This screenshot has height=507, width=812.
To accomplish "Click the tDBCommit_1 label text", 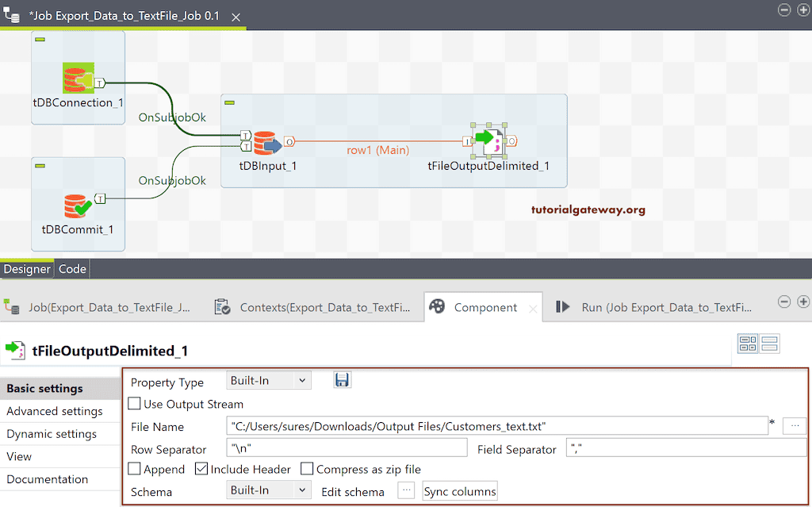I will (78, 229).
